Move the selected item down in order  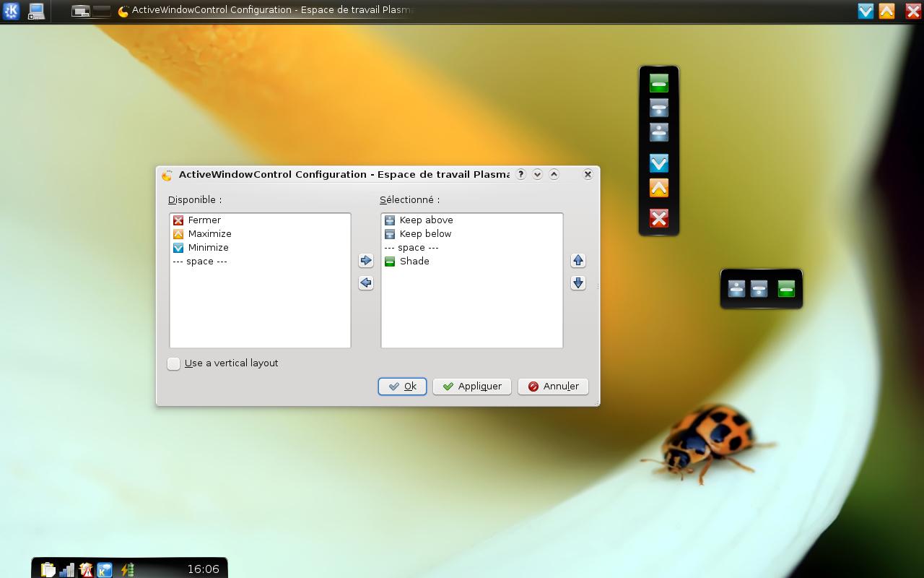(x=577, y=282)
